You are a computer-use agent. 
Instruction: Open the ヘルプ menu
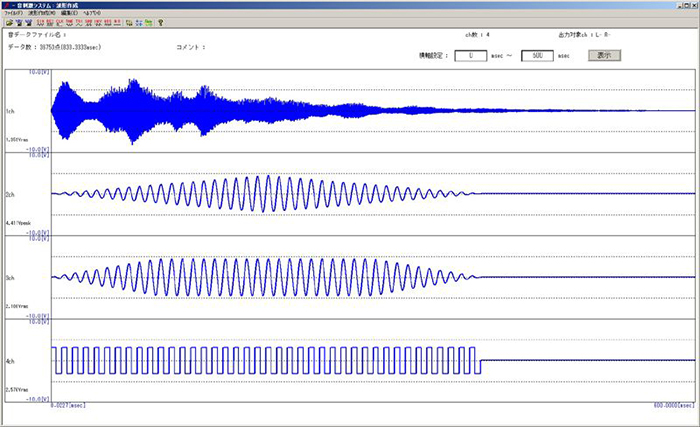[x=92, y=13]
